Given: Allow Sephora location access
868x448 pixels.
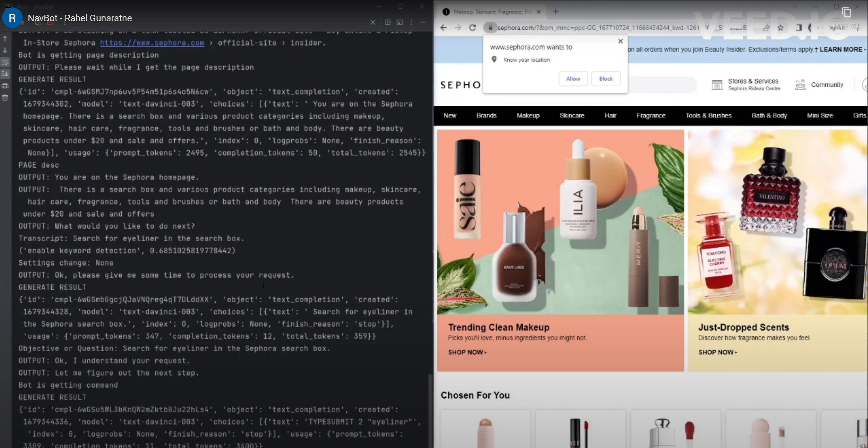Looking at the screenshot, I should 573,79.
